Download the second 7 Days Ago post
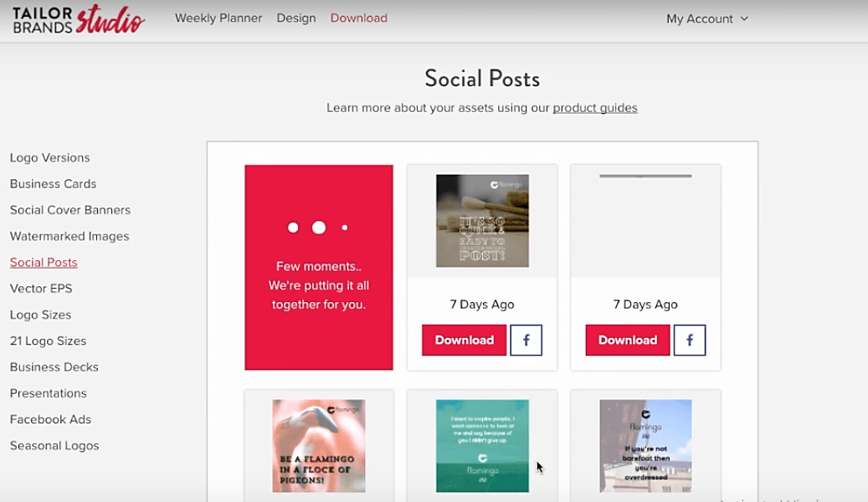 pos(627,341)
